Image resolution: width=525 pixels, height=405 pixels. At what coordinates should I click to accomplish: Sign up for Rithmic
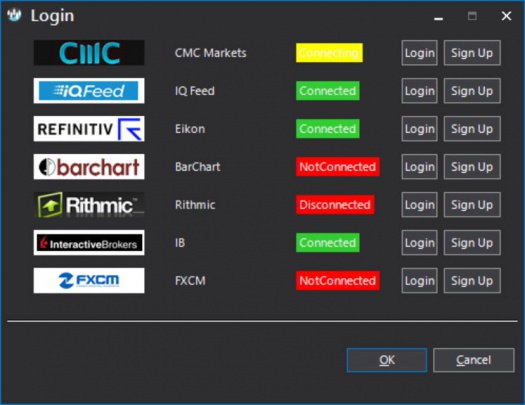coord(472,205)
